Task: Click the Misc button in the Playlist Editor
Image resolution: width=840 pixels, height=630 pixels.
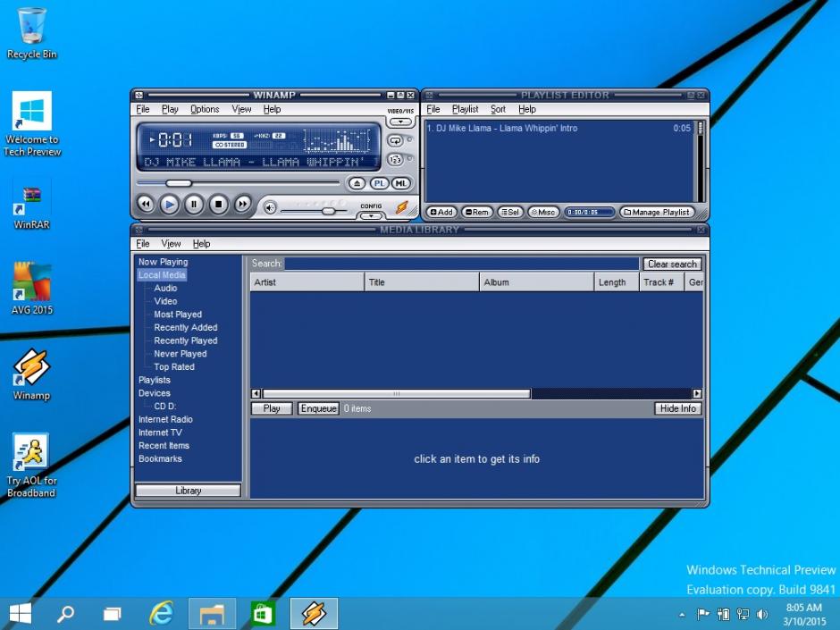Action: click(x=542, y=212)
